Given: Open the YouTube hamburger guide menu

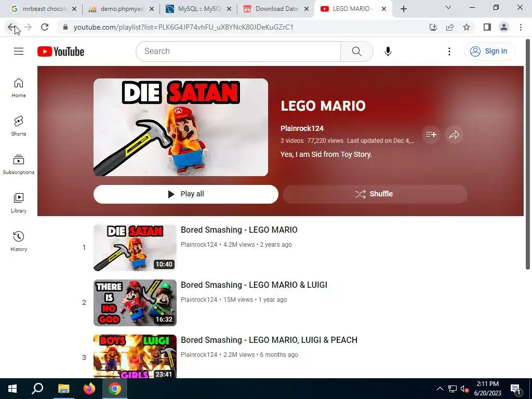Looking at the screenshot, I should tap(19, 51).
